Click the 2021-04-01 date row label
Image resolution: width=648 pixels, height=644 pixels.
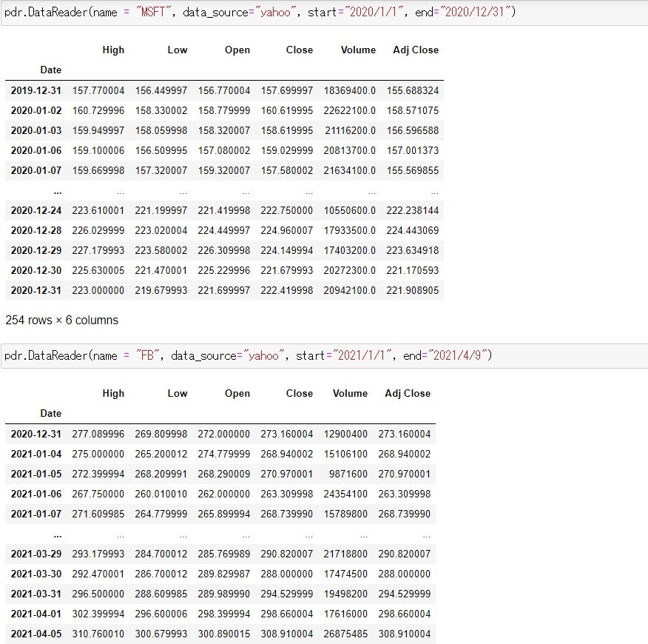(x=36, y=614)
